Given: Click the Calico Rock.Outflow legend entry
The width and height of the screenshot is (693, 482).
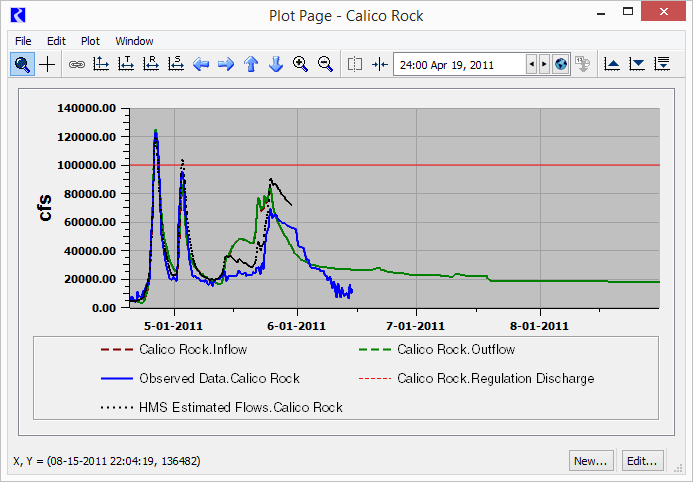Looking at the screenshot, I should 437,349.
